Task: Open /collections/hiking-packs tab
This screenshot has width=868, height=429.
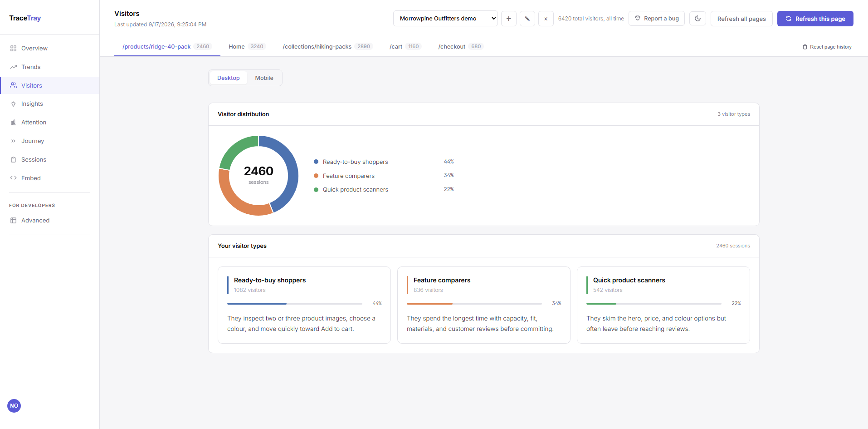Action: coord(327,47)
